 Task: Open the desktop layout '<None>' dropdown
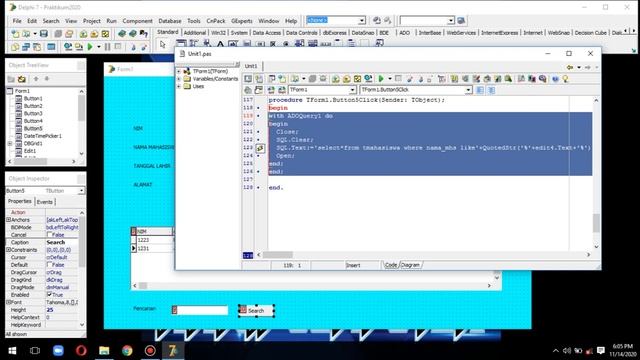362,20
